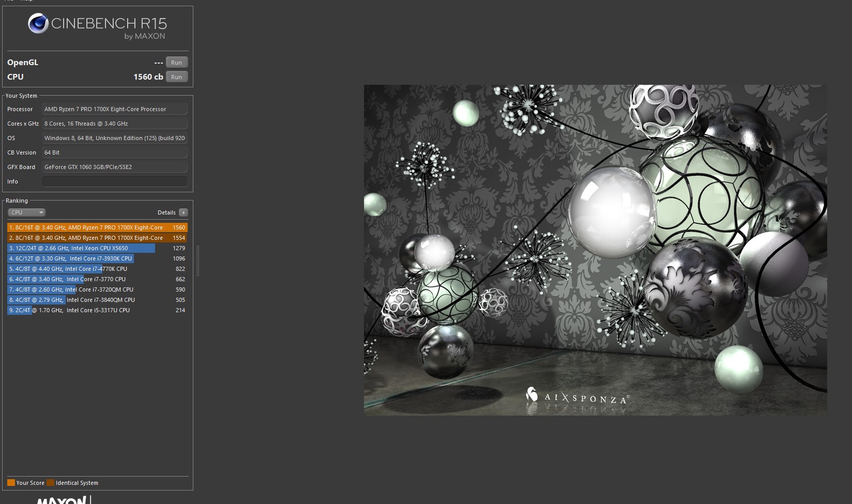The height and width of the screenshot is (504, 852).
Task: Click the Info input field
Action: pyautogui.click(x=115, y=181)
